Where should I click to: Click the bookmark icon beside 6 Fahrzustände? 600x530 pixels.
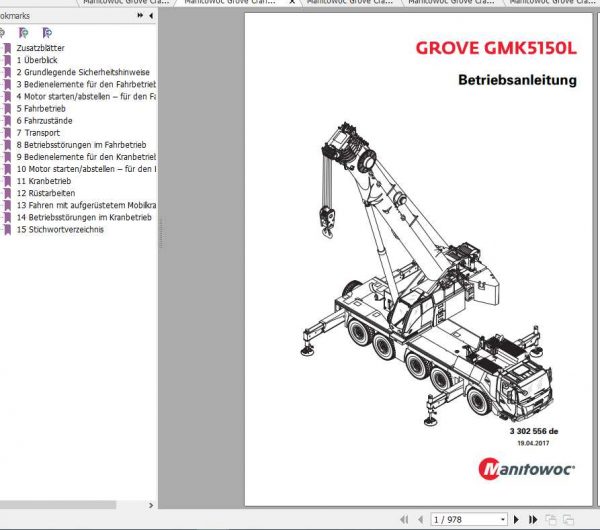[x=7, y=121]
